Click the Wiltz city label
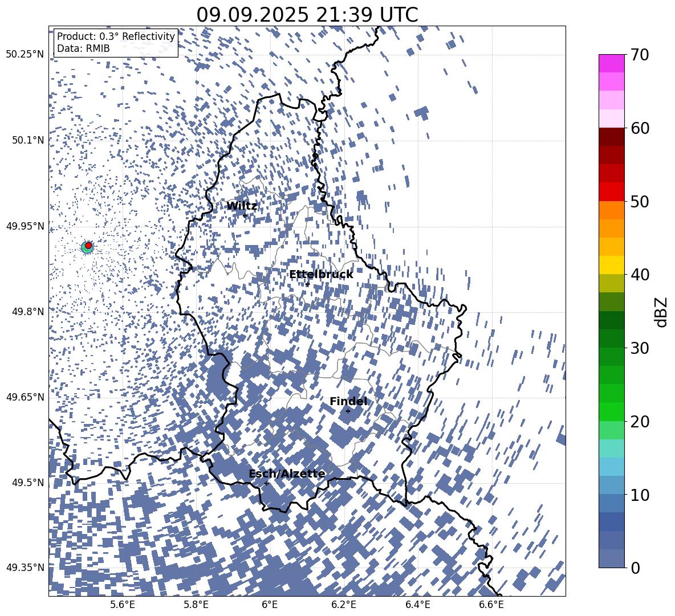Viewport: 675px width, 616px height. (242, 206)
